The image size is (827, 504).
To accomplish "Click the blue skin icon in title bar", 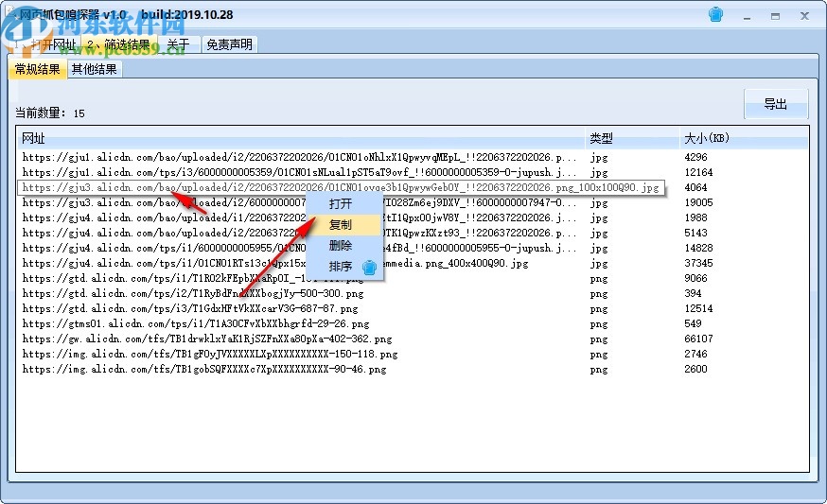I will click(715, 14).
